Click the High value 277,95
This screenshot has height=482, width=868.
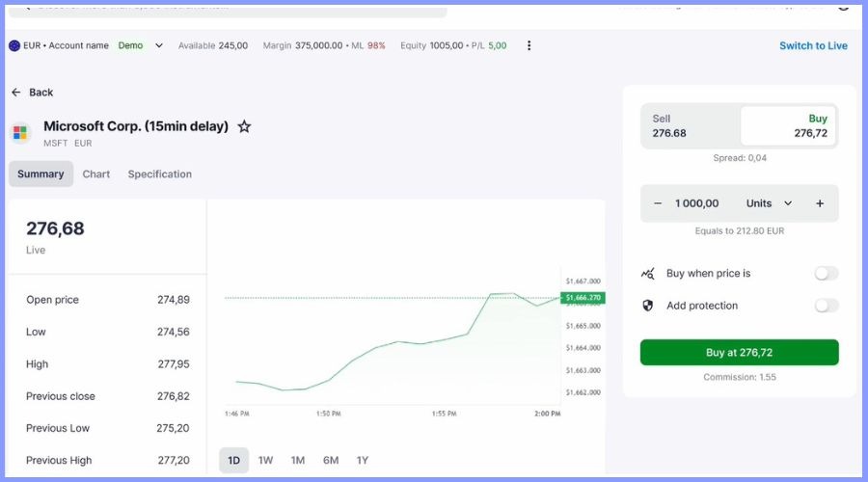tap(174, 364)
